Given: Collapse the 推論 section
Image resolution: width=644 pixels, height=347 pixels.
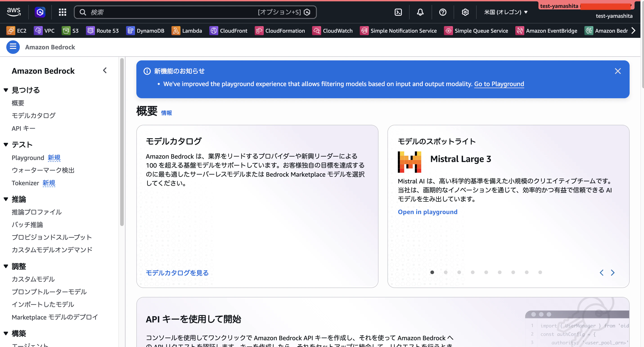Looking at the screenshot, I should [6, 199].
